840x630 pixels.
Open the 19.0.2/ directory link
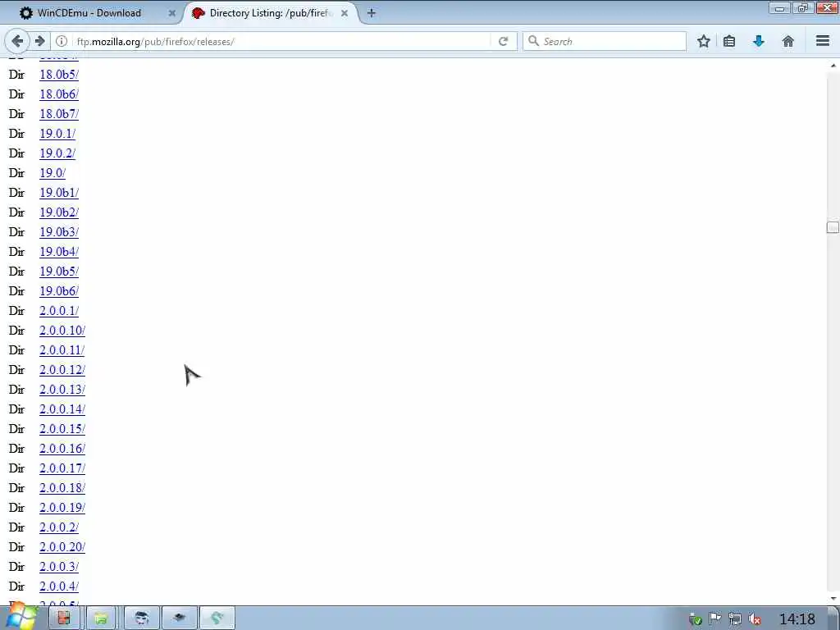click(57, 153)
